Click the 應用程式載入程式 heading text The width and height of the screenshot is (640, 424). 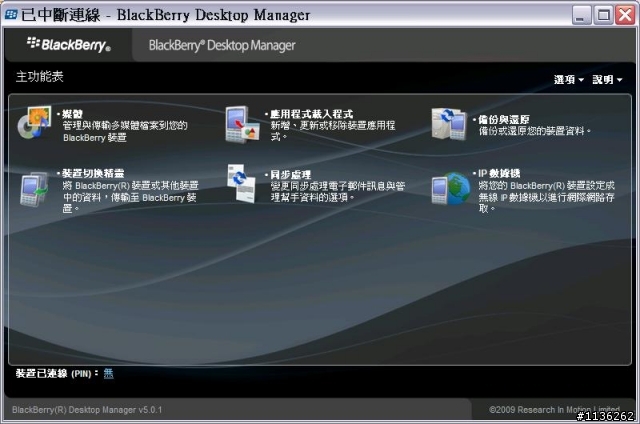coord(304,114)
